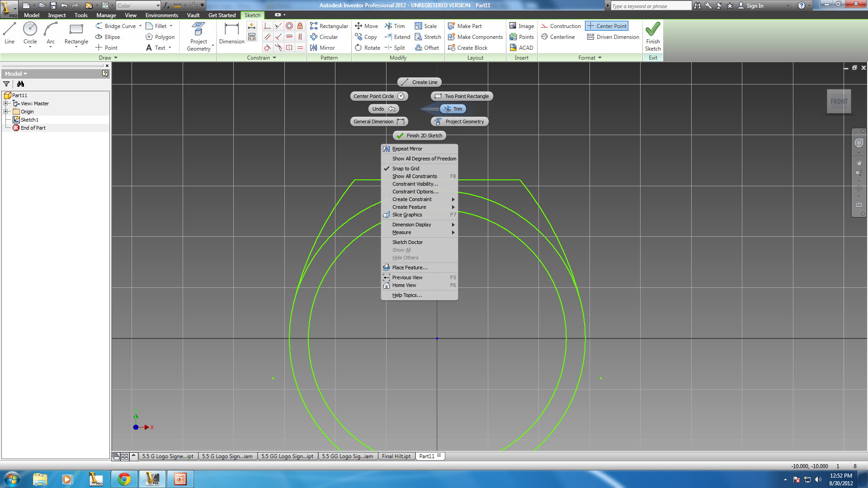
Task: Open the Find binoculars icon in browser
Action: click(x=20, y=84)
